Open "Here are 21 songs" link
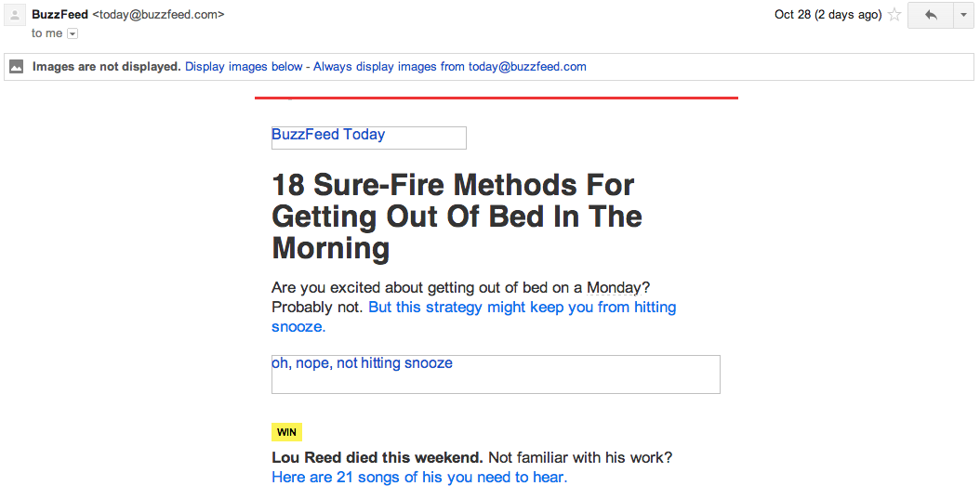 click(419, 478)
